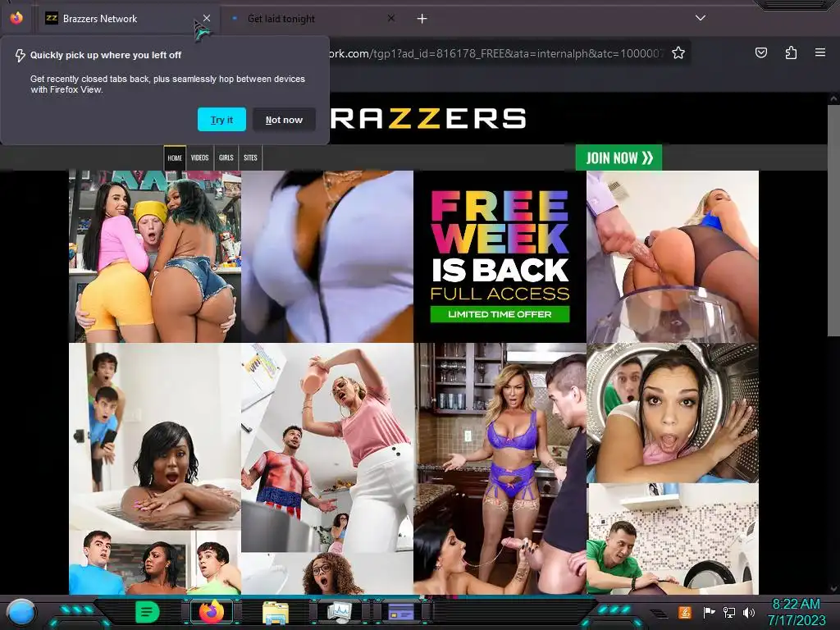The image size is (840, 630).
Task: Select the HOME navigation item
Action: pyautogui.click(x=175, y=158)
